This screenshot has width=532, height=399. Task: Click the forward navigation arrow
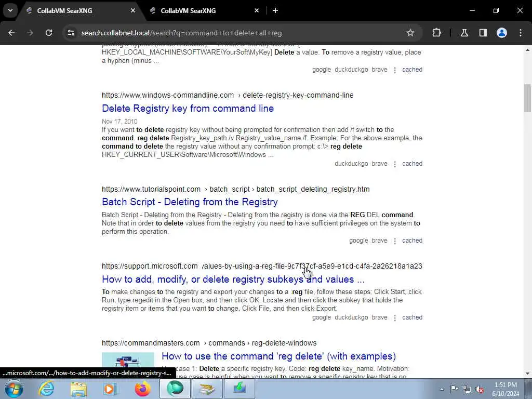coord(30,33)
